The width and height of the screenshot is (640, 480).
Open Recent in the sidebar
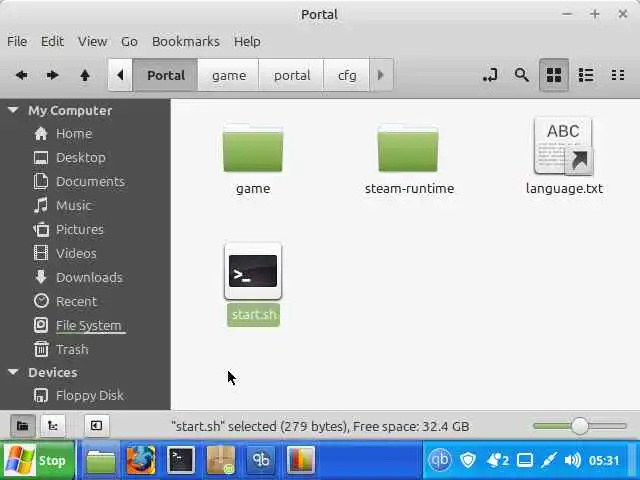tap(76, 302)
